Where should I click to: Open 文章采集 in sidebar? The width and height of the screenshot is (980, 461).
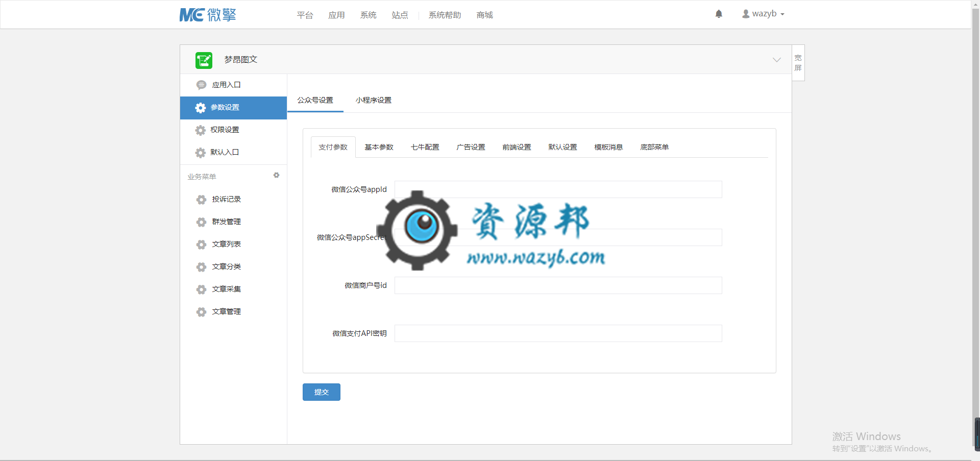pyautogui.click(x=233, y=289)
